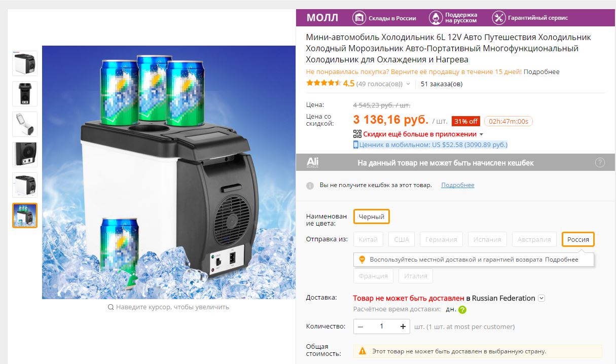Click the Russian support headset icon
This screenshot has height=364, width=616.
pos(436,18)
